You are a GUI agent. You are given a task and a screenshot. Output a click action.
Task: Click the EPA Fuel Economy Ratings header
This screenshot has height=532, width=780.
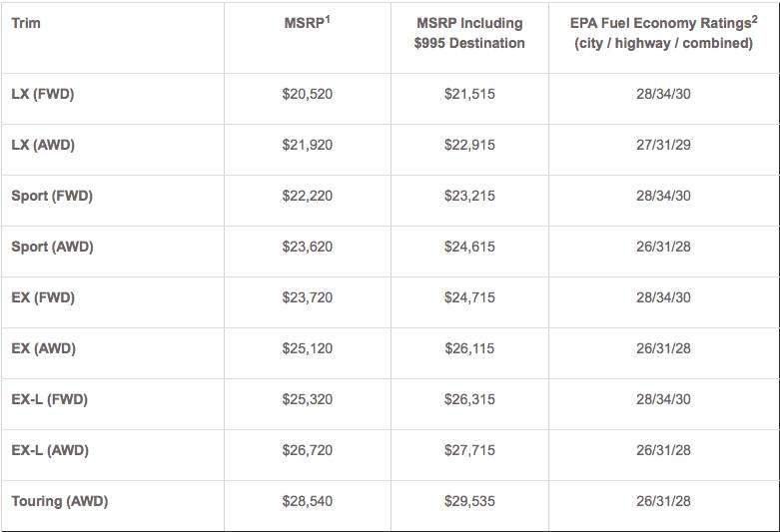click(x=663, y=33)
